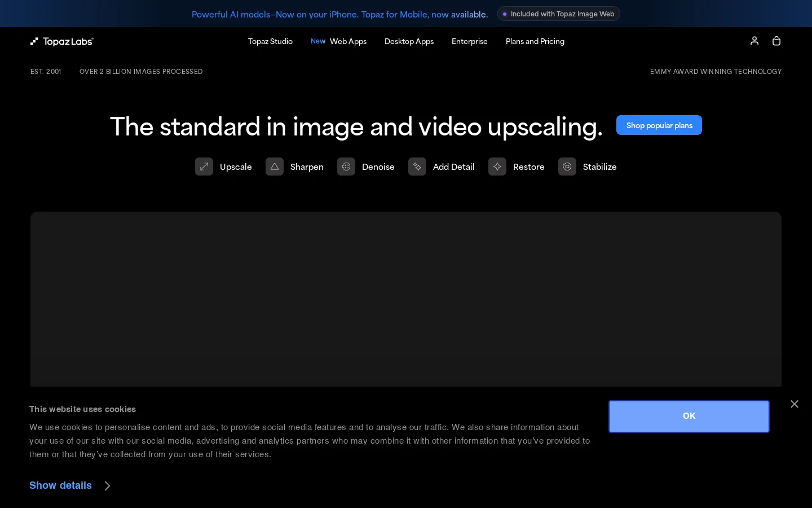The height and width of the screenshot is (508, 812).
Task: Click the Sharpen label
Action: click(307, 167)
